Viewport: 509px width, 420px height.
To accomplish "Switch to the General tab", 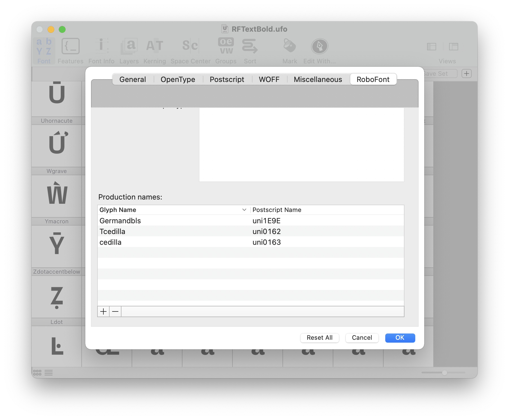I will click(x=133, y=79).
